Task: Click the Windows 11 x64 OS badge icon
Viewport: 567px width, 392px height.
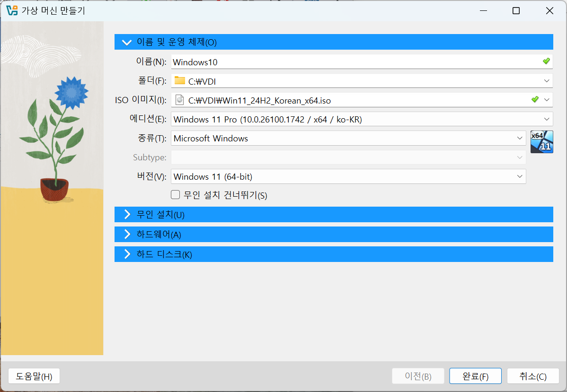Action: tap(542, 142)
